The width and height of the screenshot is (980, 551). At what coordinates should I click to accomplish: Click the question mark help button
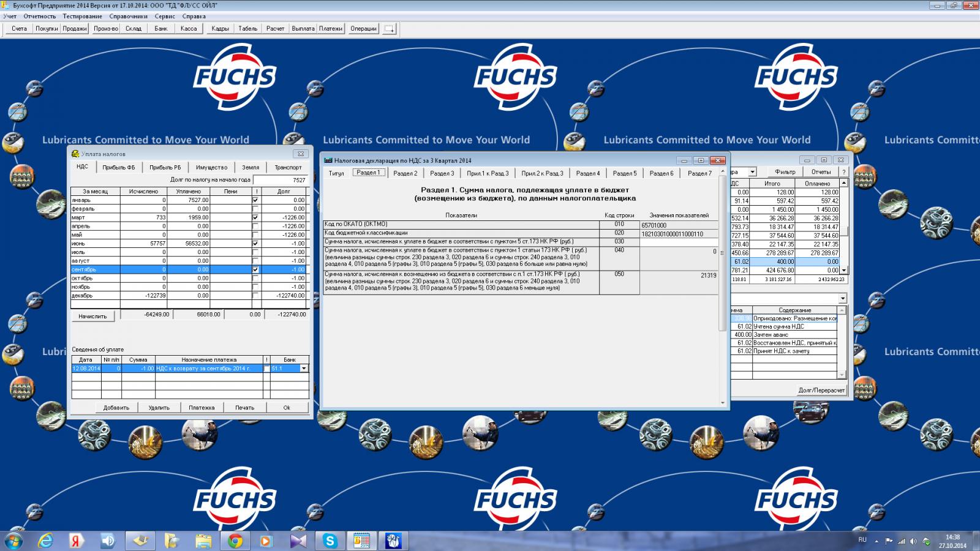point(843,172)
